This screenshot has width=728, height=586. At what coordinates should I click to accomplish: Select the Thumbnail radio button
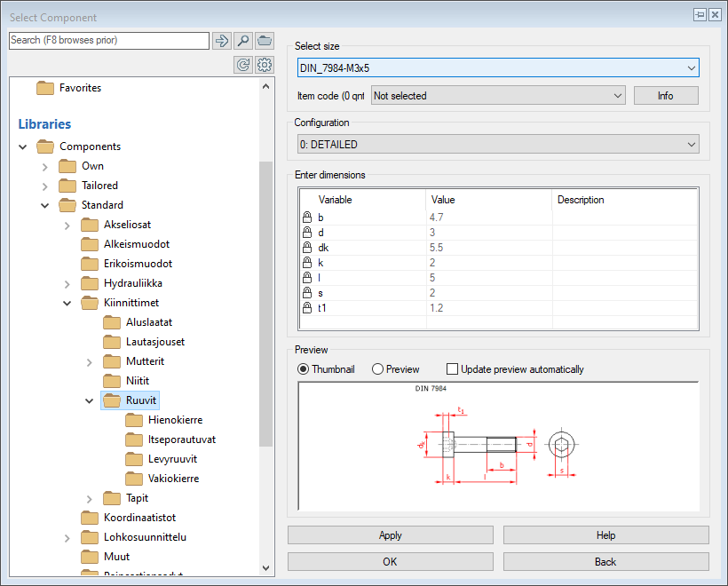pos(304,369)
